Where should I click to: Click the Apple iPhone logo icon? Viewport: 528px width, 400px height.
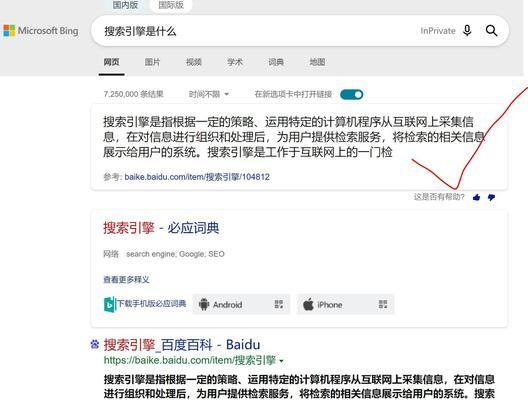point(308,304)
